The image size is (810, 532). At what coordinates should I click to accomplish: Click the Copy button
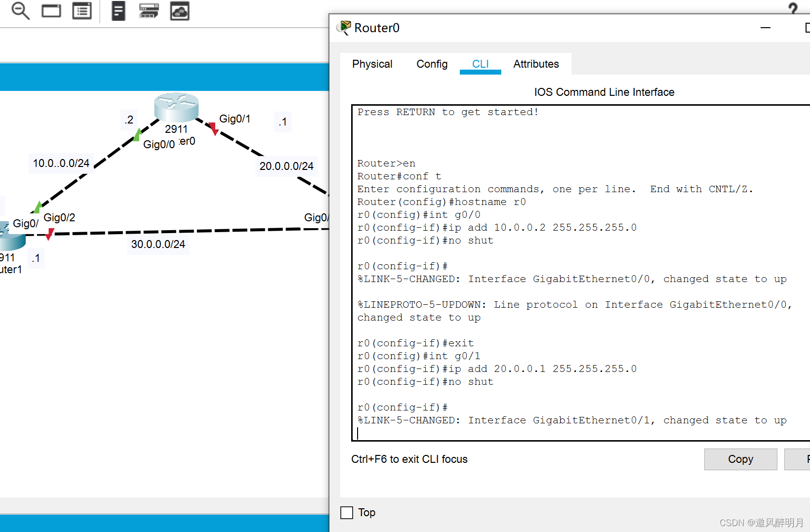740,459
